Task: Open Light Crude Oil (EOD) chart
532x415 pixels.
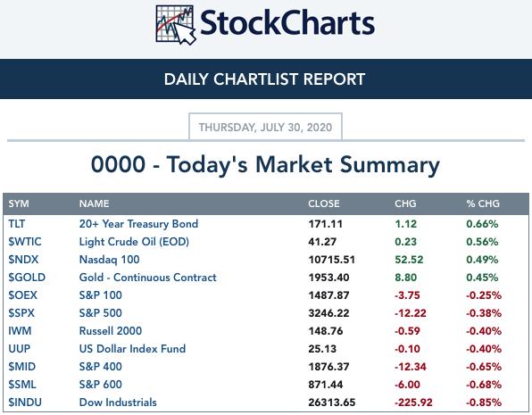Action: point(134,242)
